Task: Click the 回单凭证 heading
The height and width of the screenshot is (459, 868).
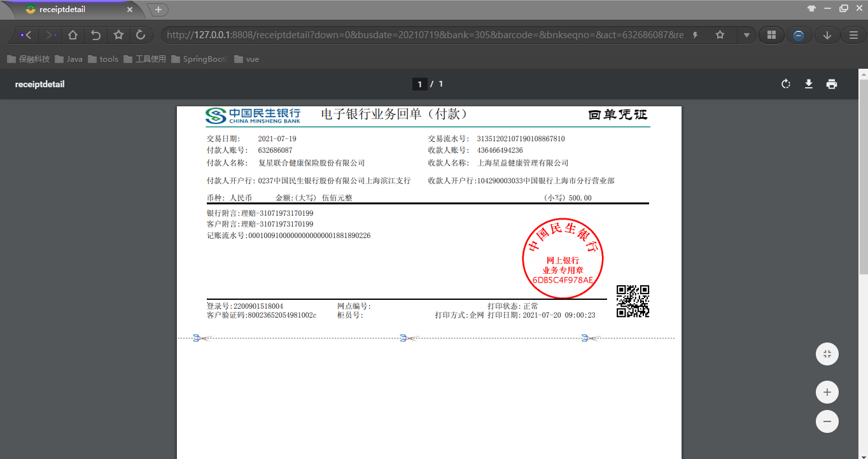Action: point(617,115)
